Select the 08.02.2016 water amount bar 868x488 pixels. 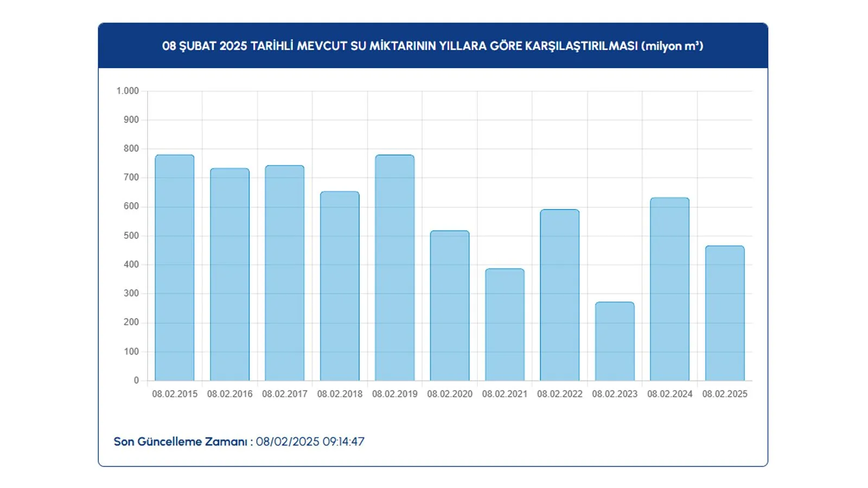(x=230, y=274)
